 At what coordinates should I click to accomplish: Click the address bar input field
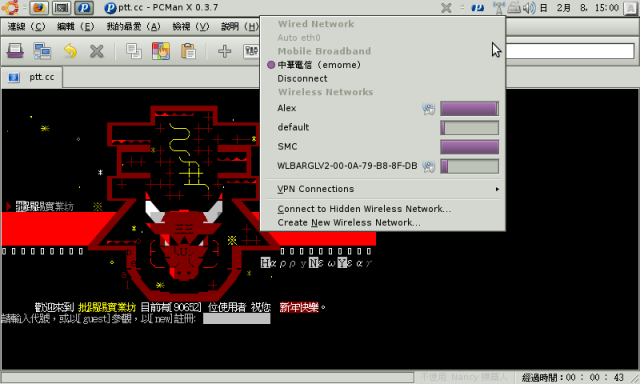570,51
